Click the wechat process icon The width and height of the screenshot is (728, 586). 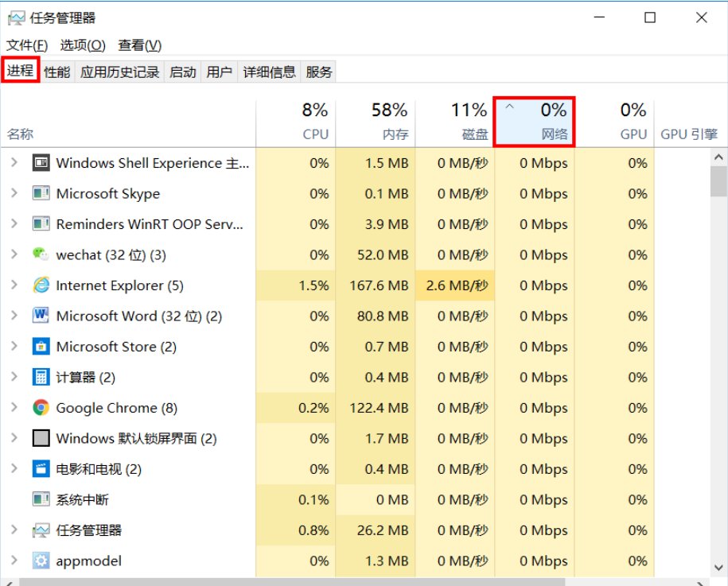[x=42, y=254]
